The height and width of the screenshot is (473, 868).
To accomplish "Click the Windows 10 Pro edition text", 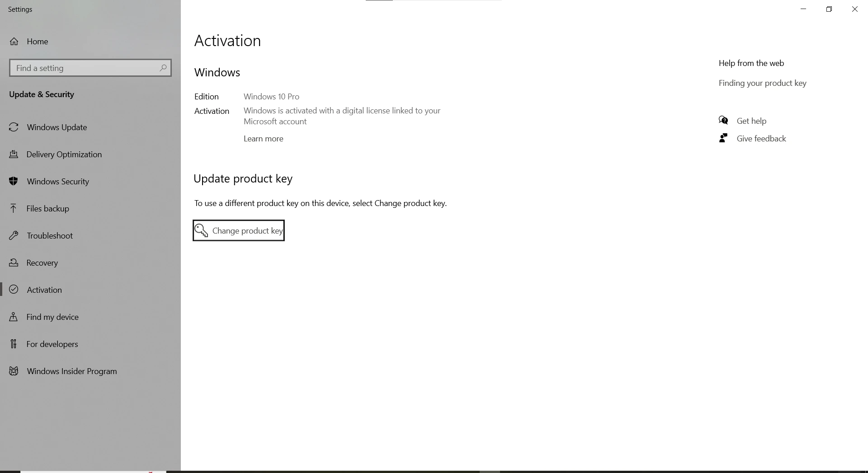I will click(x=271, y=97).
